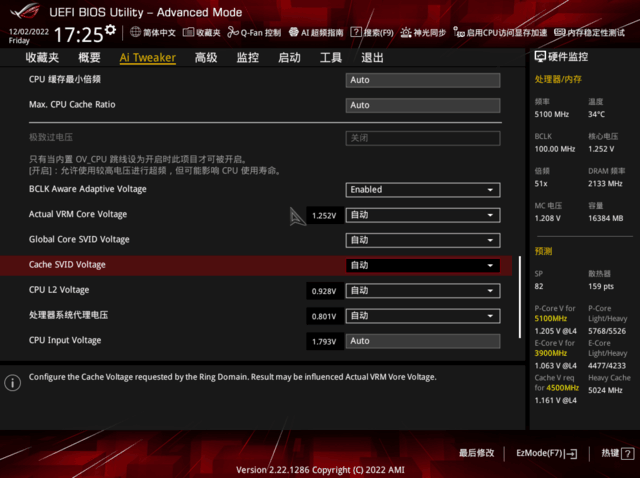Click the Max. CPU Cache Ratio field

click(423, 105)
